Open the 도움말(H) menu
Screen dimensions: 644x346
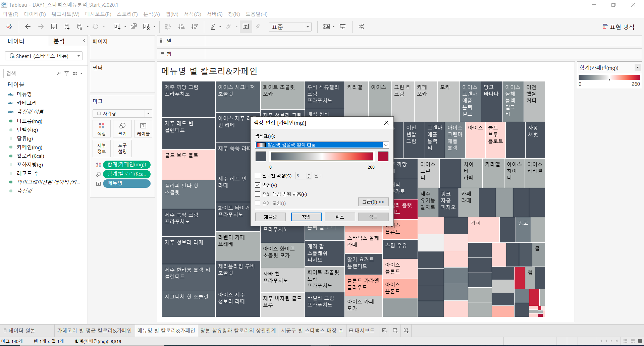257,14
